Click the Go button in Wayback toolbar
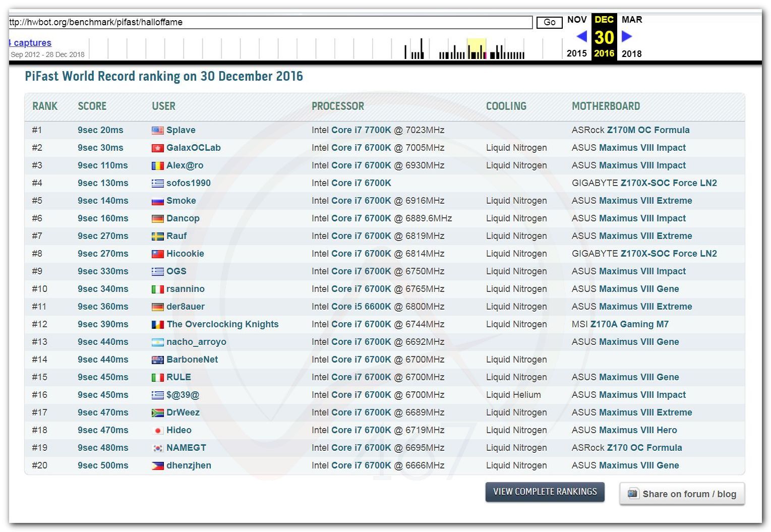 click(x=549, y=22)
